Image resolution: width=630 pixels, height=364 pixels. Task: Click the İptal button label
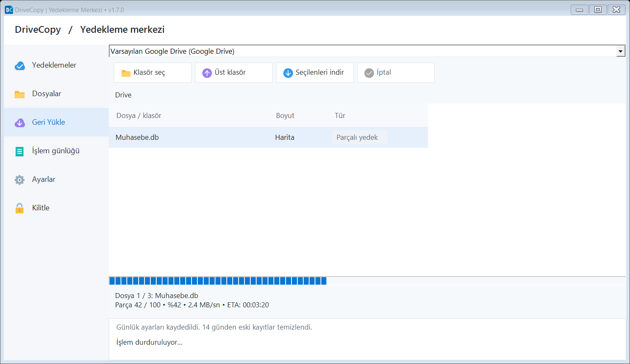(x=384, y=72)
